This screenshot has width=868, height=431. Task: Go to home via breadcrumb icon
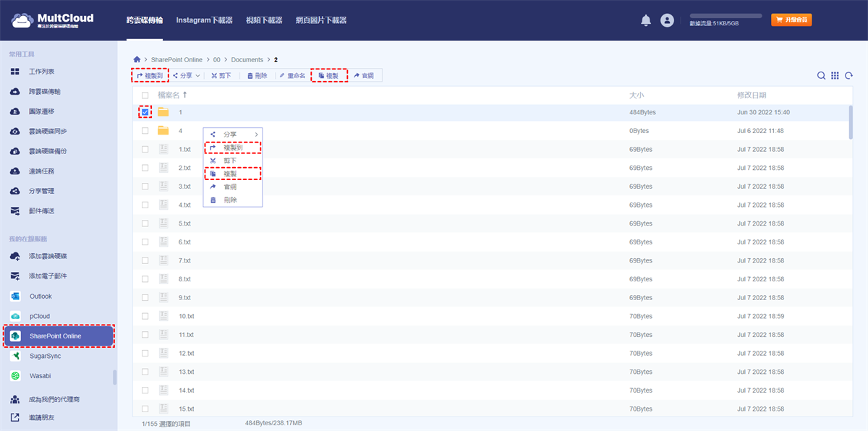point(137,59)
